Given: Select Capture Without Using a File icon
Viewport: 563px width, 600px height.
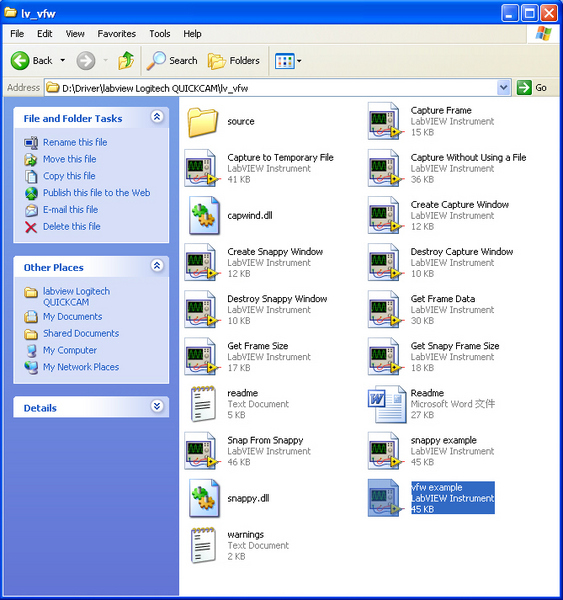Looking at the screenshot, I should (x=385, y=168).
